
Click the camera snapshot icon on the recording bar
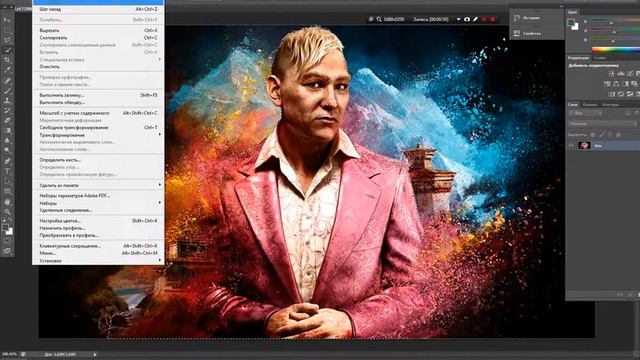467,19
